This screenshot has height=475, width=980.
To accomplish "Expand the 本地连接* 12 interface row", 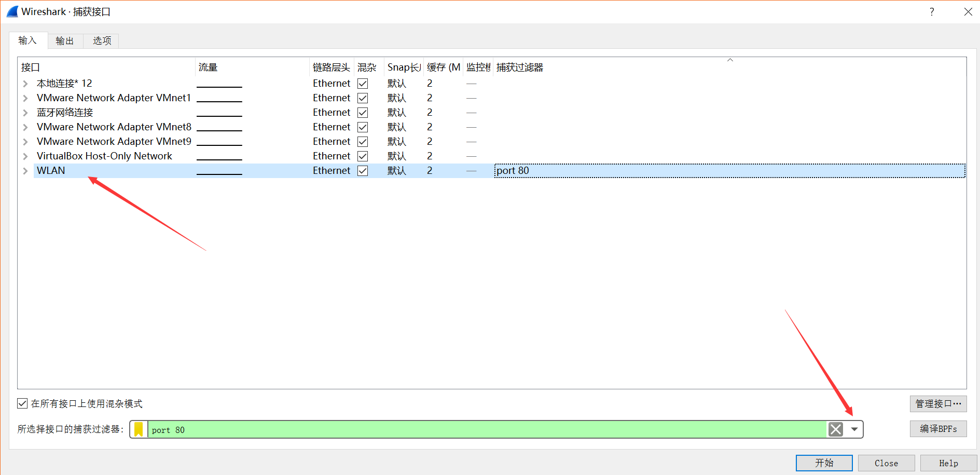I will [x=25, y=84].
